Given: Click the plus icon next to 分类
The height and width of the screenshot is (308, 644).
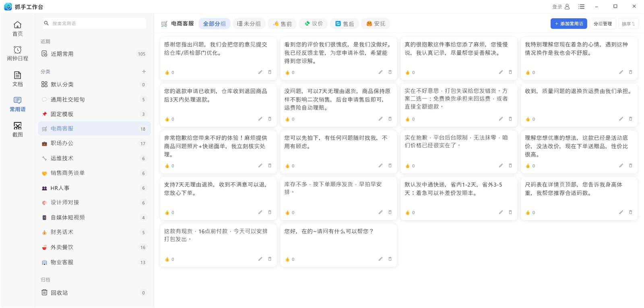Looking at the screenshot, I should (x=144, y=71).
